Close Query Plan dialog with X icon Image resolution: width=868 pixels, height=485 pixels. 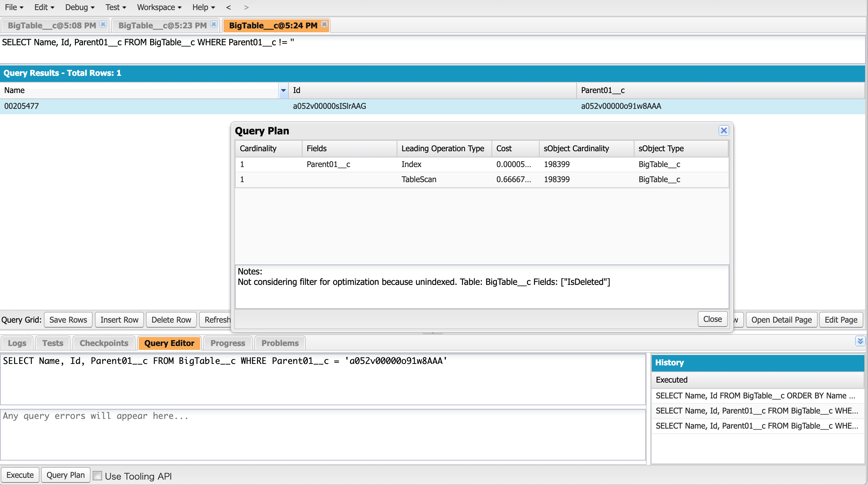tap(724, 130)
